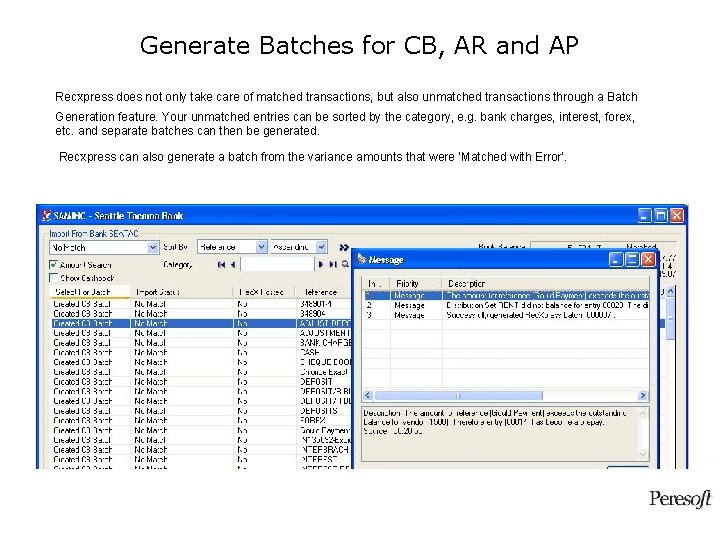Maximize the Seattle Tacoma Bank window
This screenshot has width=720, height=540.
click(661, 215)
